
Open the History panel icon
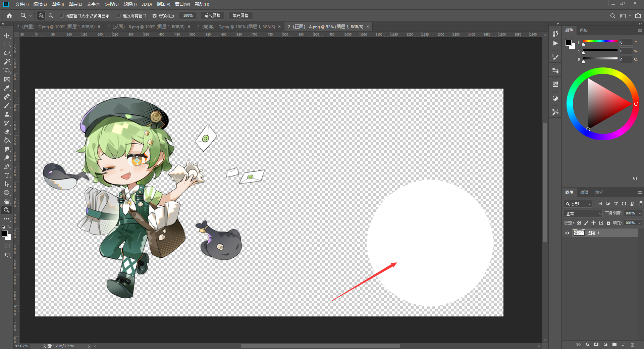(x=555, y=34)
